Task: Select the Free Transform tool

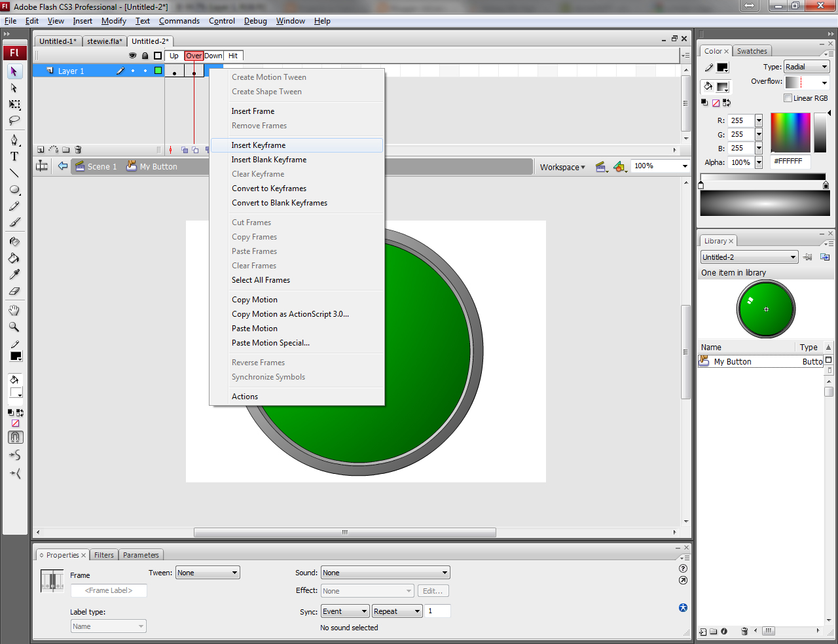Action: (14, 105)
